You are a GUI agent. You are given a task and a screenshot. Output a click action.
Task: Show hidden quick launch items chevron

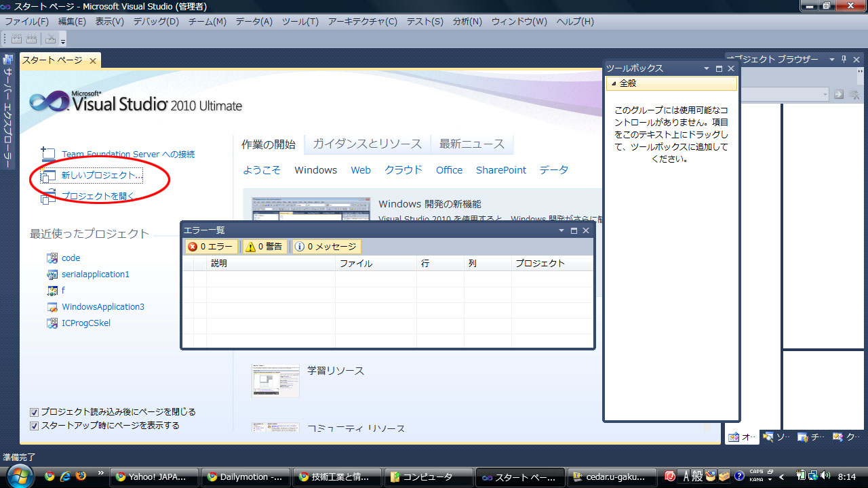(101, 472)
